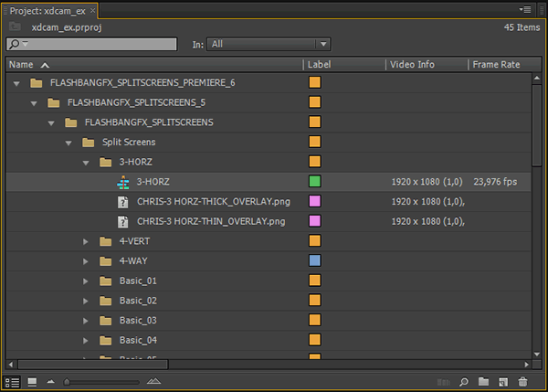Open the Project panel menu
The image size is (548, 392).
pos(526,9)
